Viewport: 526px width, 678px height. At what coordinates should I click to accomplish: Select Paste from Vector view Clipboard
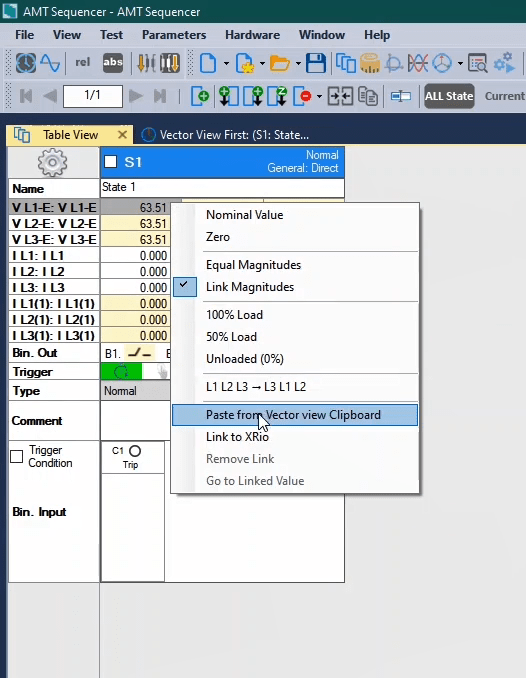(295, 415)
